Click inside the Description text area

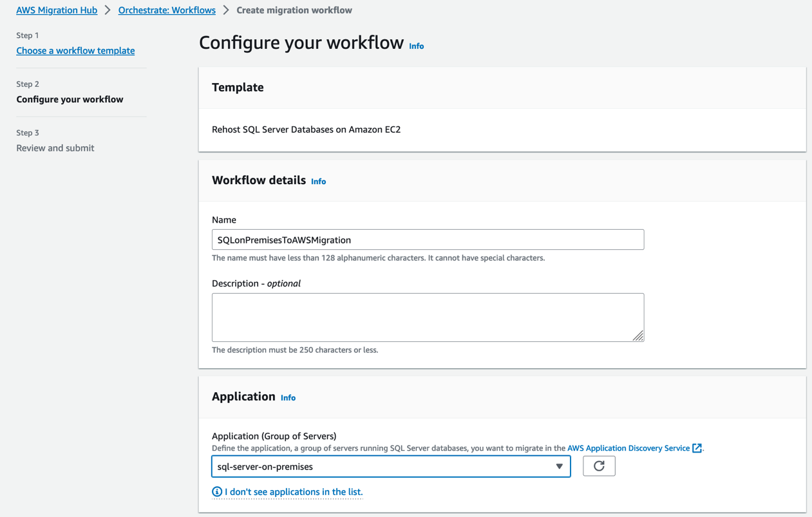[x=428, y=317]
